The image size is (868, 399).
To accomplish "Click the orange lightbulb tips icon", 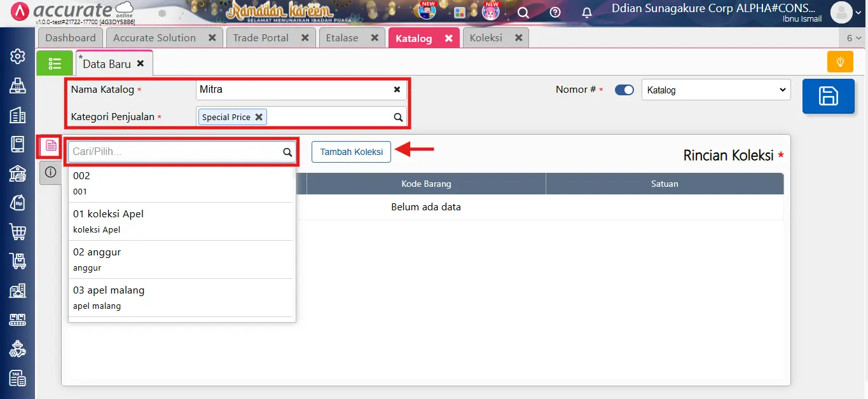I will 840,62.
